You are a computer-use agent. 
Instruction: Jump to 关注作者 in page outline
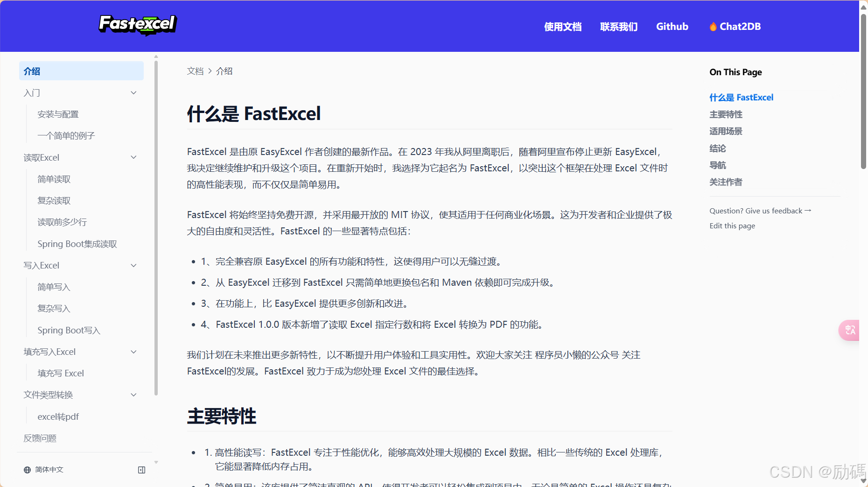click(x=726, y=182)
